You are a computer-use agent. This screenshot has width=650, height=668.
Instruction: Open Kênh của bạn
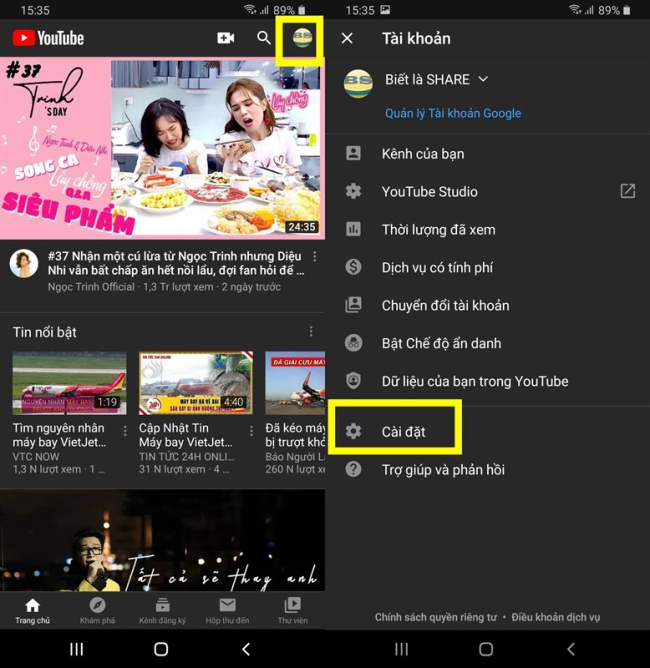point(487,154)
